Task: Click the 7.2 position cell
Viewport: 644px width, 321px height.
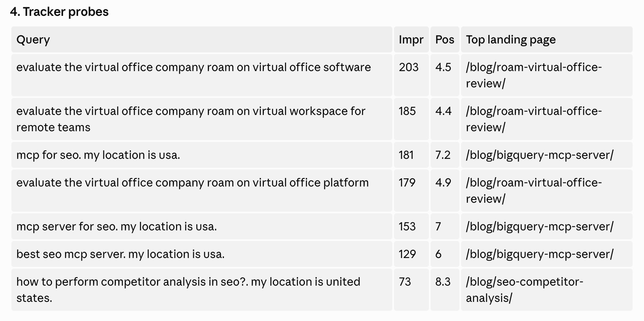Action: 443,155
